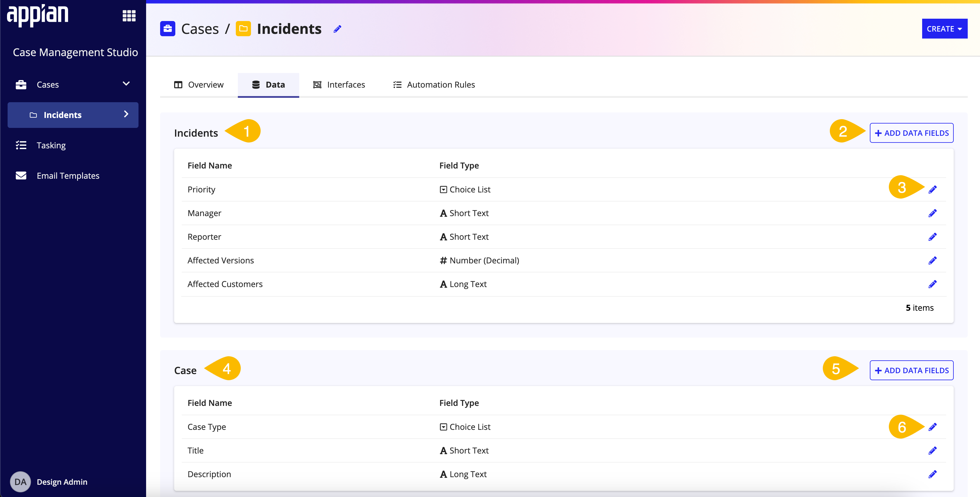This screenshot has height=497, width=980.
Task: Click the Design Admin avatar
Action: (20, 482)
